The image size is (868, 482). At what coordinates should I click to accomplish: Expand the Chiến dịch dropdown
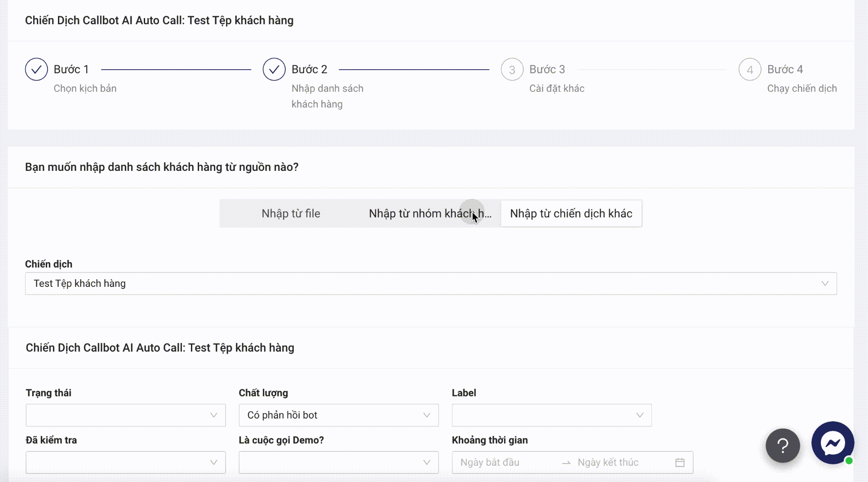coord(430,284)
